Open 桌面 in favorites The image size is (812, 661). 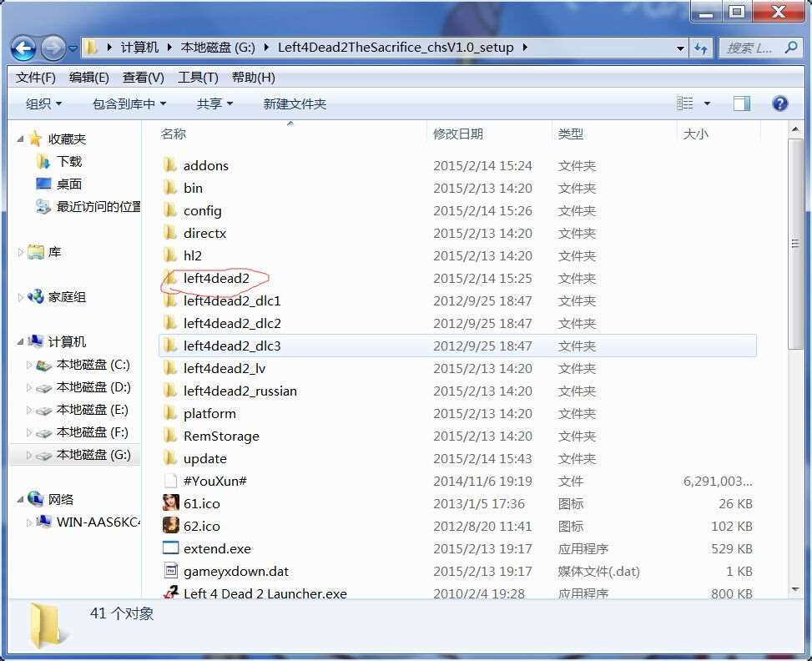click(x=69, y=184)
